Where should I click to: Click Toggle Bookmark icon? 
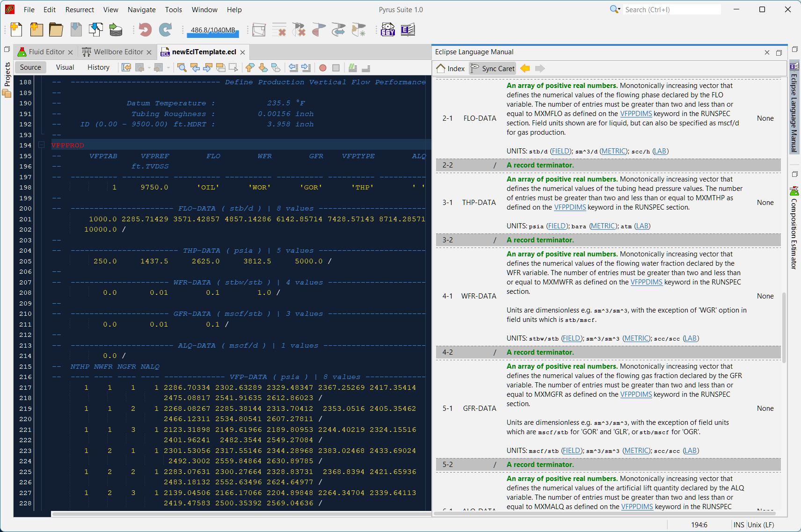(276, 68)
